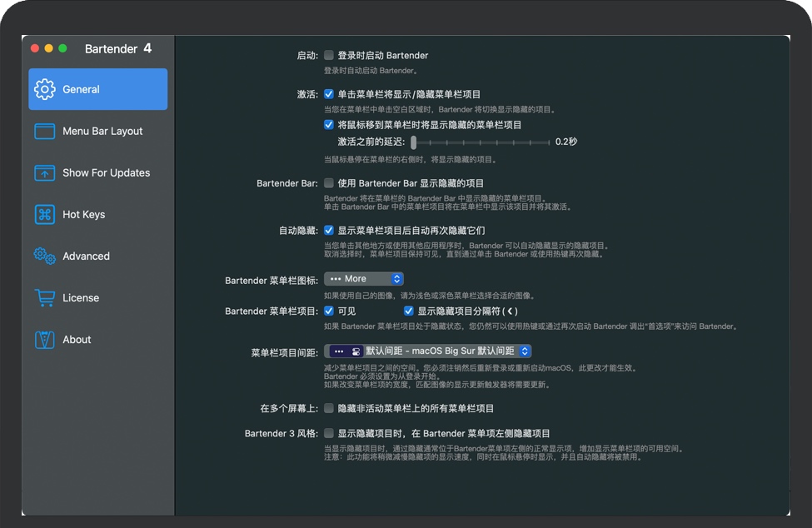The width and height of the screenshot is (812, 528).
Task: Uncheck the 可见 checkbox
Action: pyautogui.click(x=329, y=311)
